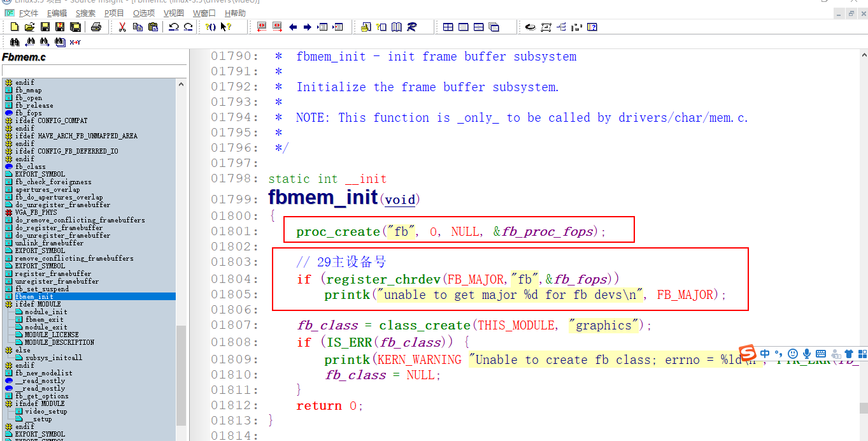
Task: Click the R Relation Window icon
Action: pyautogui.click(x=411, y=27)
